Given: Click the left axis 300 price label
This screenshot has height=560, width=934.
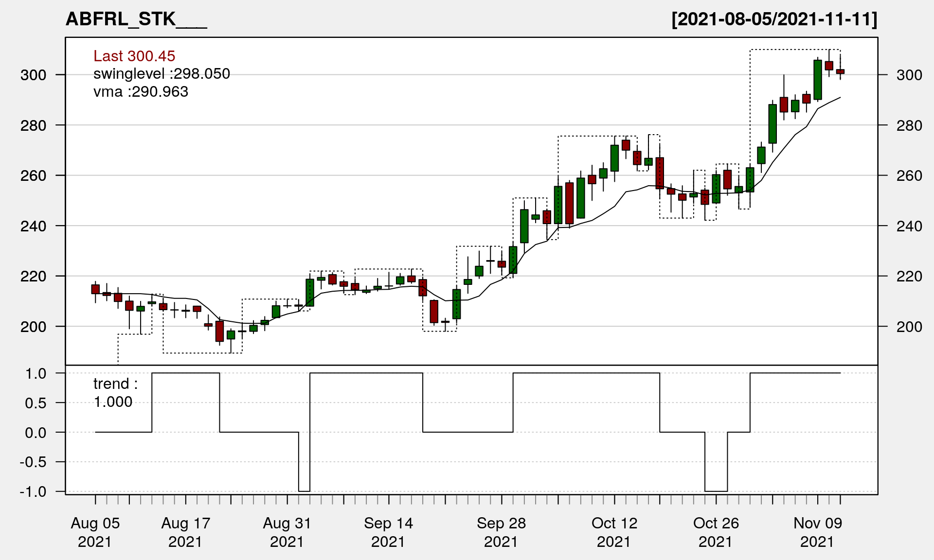Looking at the screenshot, I should (34, 75).
